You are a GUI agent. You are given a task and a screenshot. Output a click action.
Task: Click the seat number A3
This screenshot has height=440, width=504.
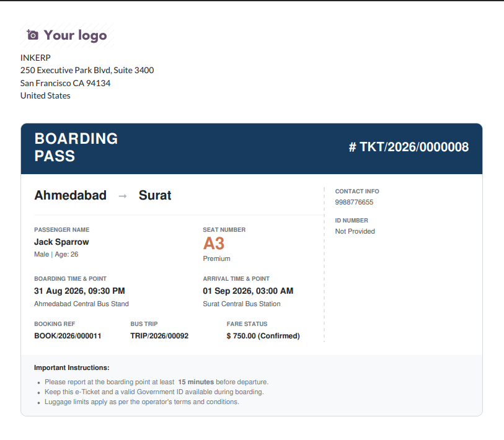[x=213, y=244]
